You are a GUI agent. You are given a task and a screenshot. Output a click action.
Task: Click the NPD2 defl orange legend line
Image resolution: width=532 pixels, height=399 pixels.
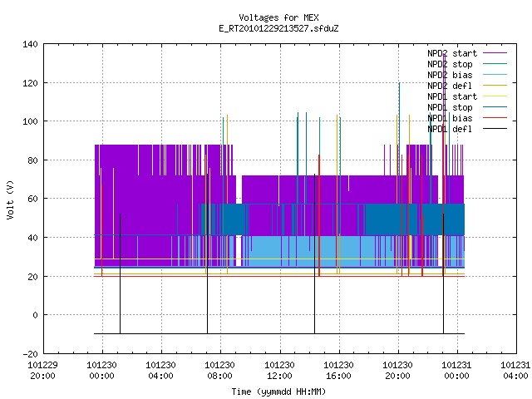click(x=495, y=86)
